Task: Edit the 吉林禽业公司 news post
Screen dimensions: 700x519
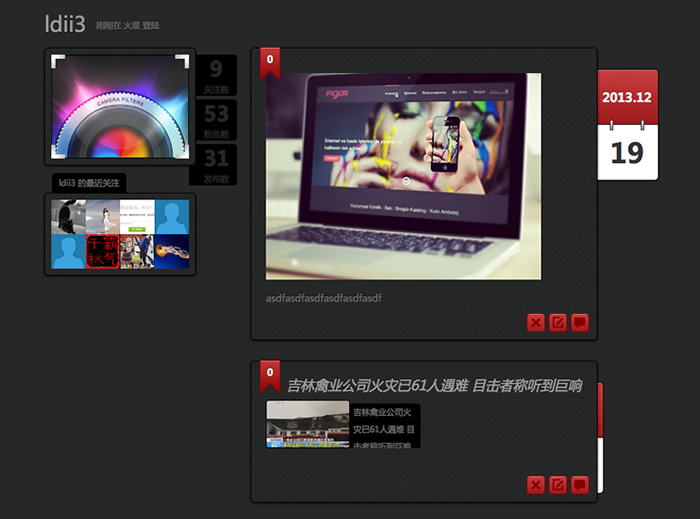Action: (x=558, y=485)
